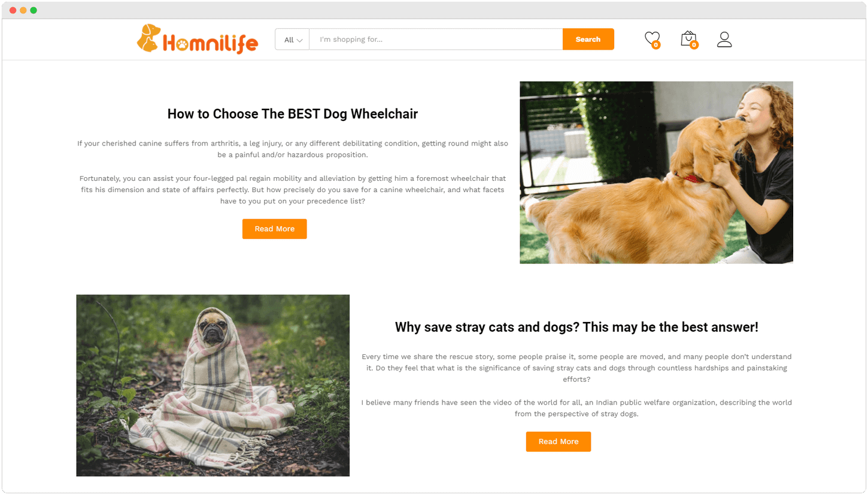Image resolution: width=868 pixels, height=495 pixels.
Task: Open the golden retriever kissing woman photo
Action: [656, 172]
